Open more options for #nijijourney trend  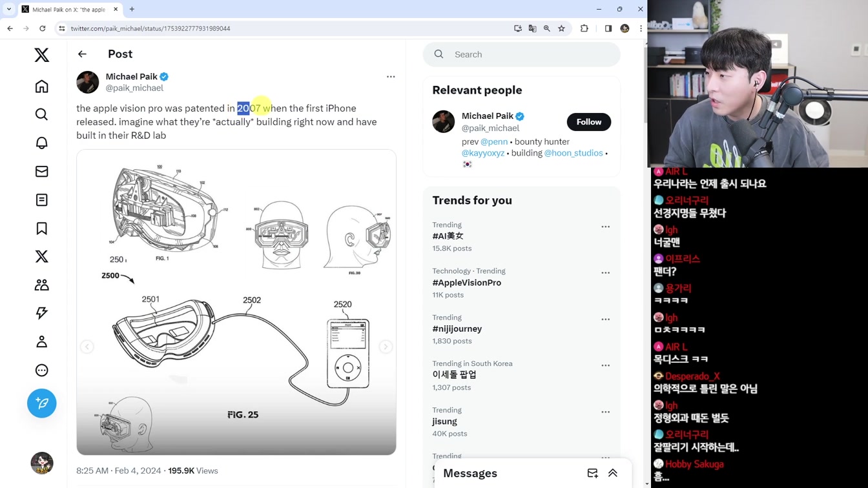(x=606, y=320)
